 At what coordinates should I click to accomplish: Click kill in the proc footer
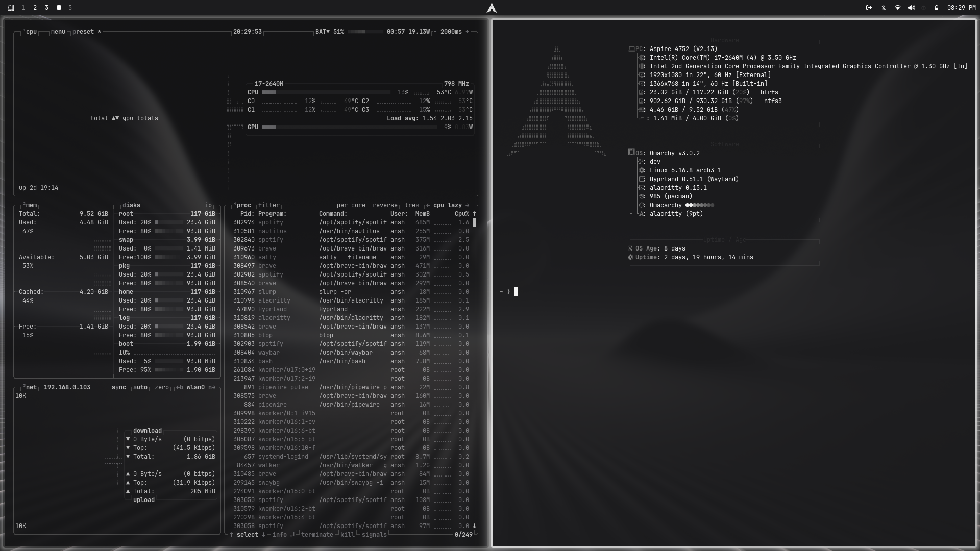[x=347, y=535]
